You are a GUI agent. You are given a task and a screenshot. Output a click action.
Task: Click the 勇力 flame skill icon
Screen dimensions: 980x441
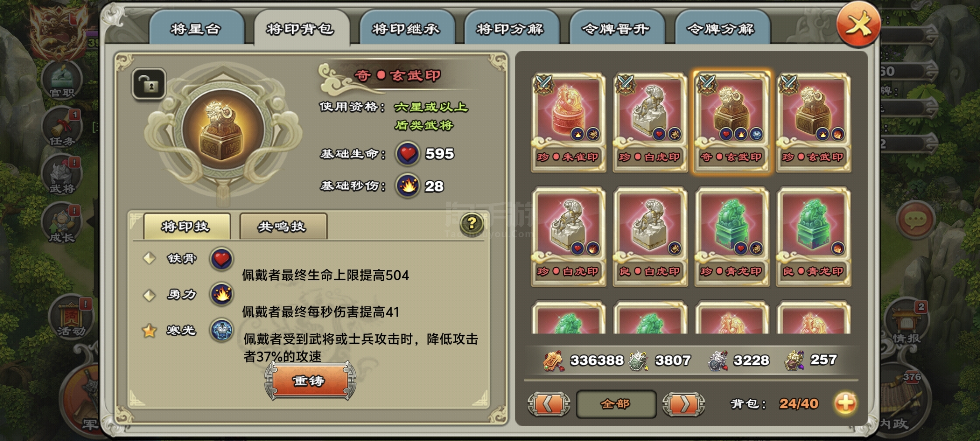[x=222, y=294]
